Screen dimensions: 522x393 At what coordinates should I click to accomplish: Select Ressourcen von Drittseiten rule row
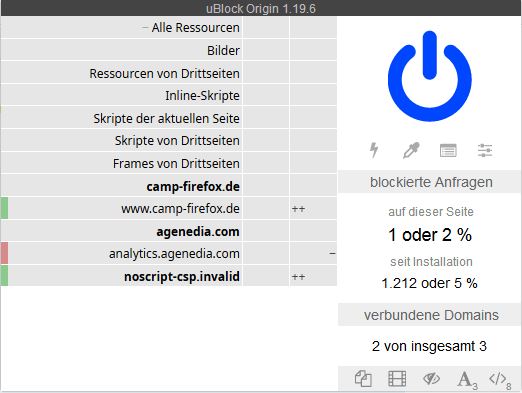122,73
